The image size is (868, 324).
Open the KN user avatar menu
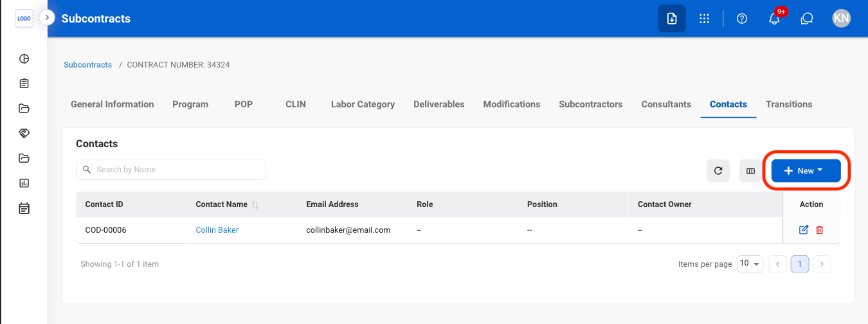click(x=841, y=19)
